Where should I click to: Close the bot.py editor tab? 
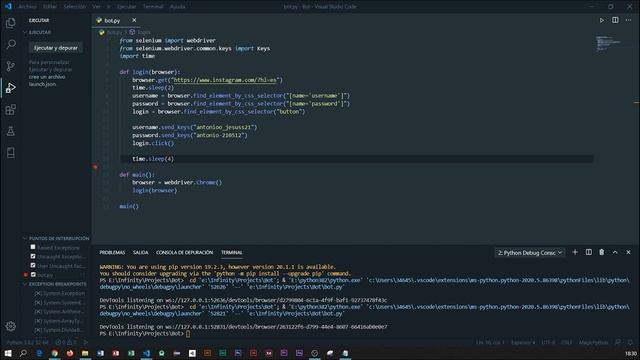[x=134, y=20]
